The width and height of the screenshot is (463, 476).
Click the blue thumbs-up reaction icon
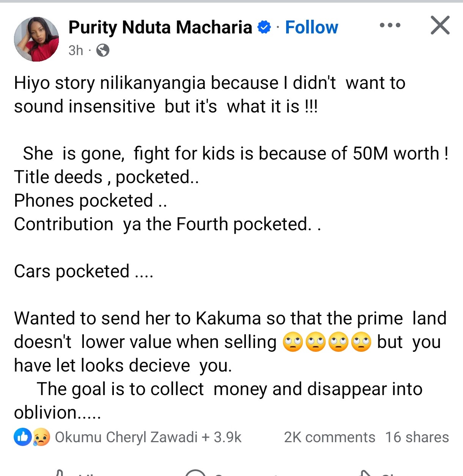[x=23, y=437]
